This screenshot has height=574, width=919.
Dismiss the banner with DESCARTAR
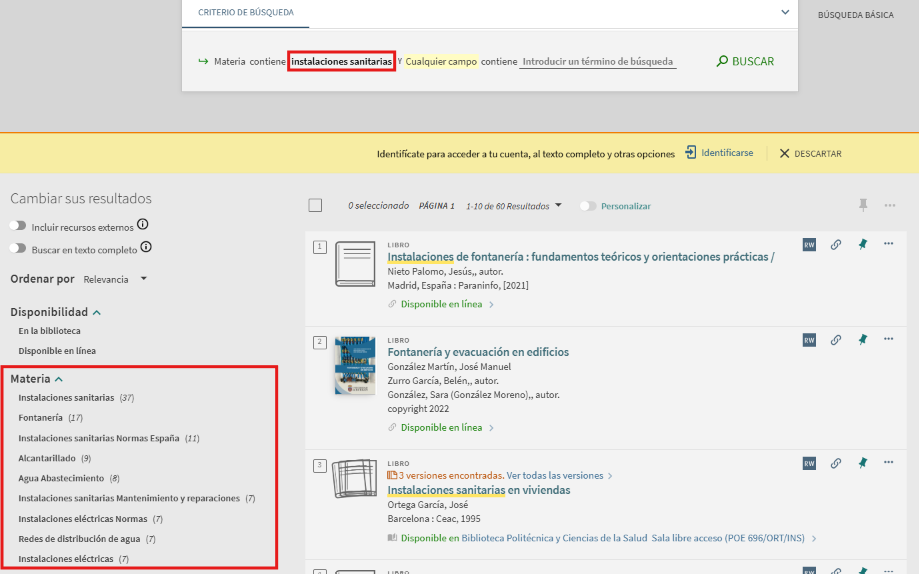click(811, 153)
